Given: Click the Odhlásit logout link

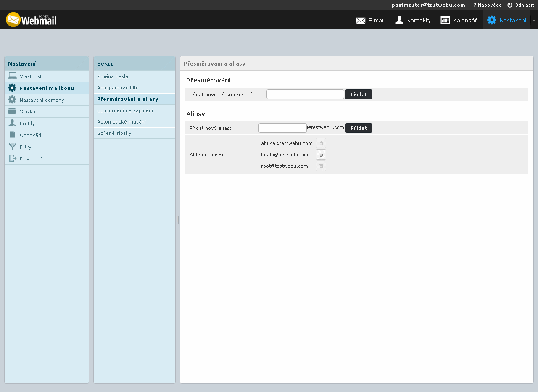Looking at the screenshot, I should click(x=520, y=5).
